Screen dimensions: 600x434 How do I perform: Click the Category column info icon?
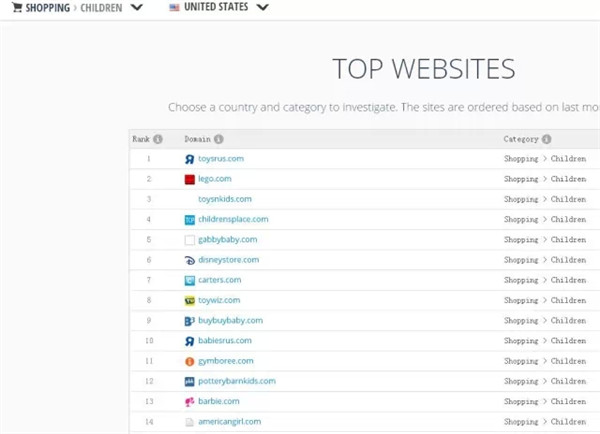coord(547,139)
